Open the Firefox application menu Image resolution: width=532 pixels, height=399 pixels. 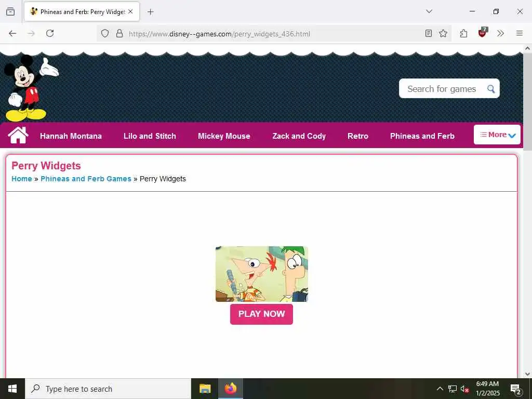519,33
